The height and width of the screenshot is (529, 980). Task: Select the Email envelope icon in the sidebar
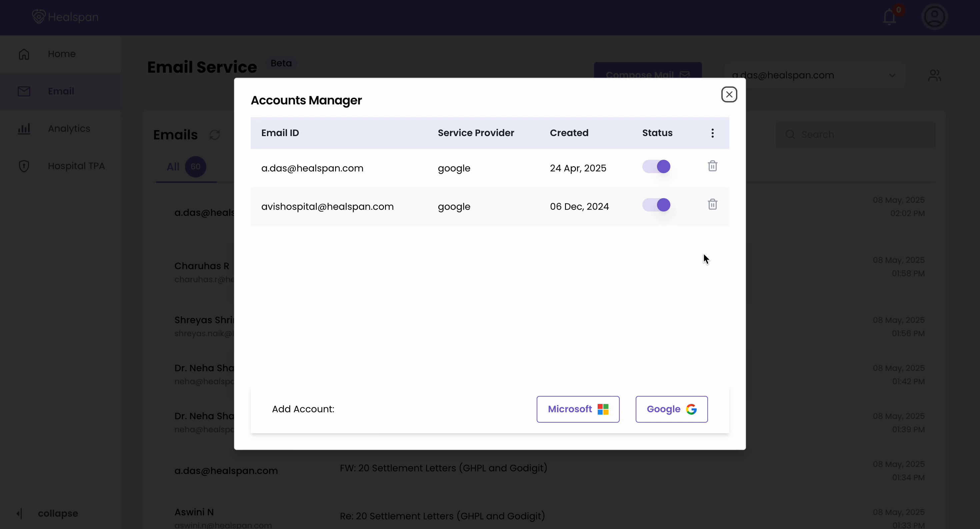click(24, 91)
